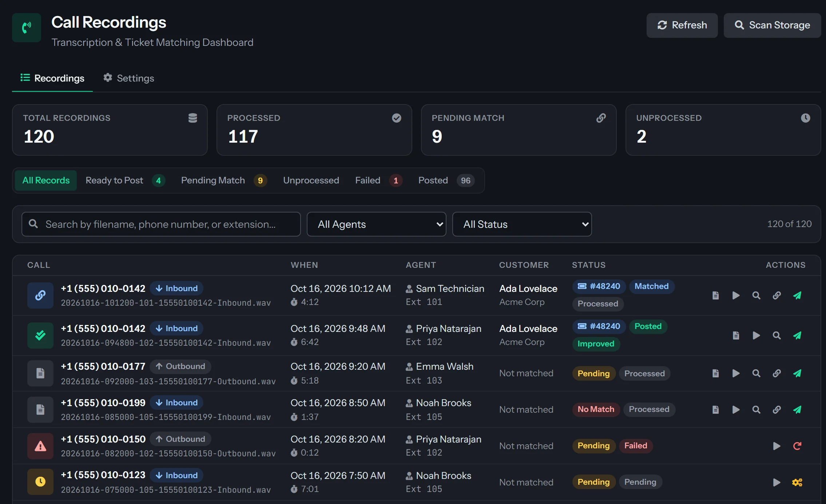Open transcript icon in Noah Brooks 8:50 AM row
This screenshot has width=826, height=504.
pos(715,410)
